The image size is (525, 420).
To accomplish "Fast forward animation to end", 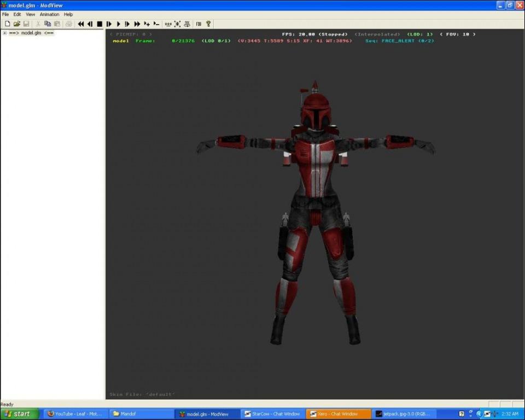I will (x=137, y=24).
